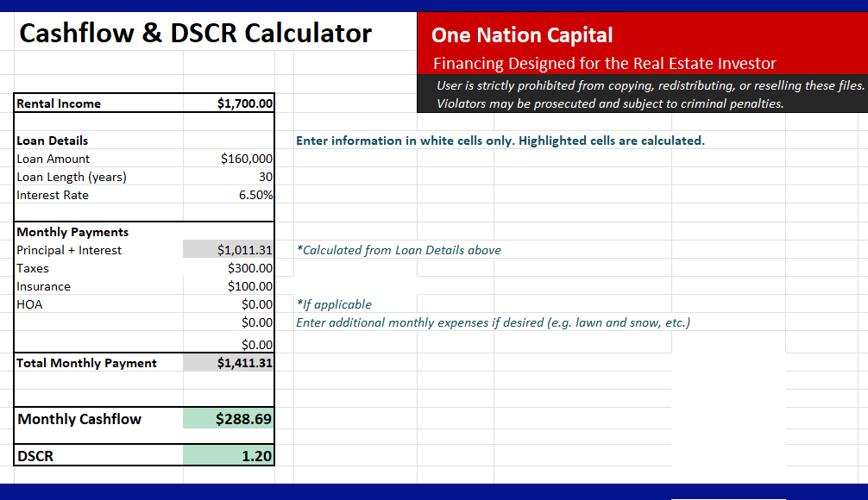Click 'Enter information in white cells only' note
The width and height of the screenshot is (868, 500).
pyautogui.click(x=500, y=141)
